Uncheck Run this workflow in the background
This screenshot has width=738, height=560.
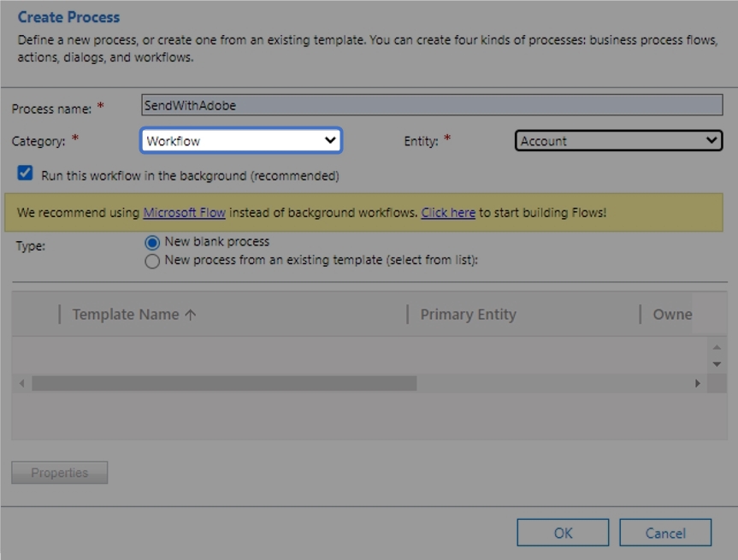[25, 174]
